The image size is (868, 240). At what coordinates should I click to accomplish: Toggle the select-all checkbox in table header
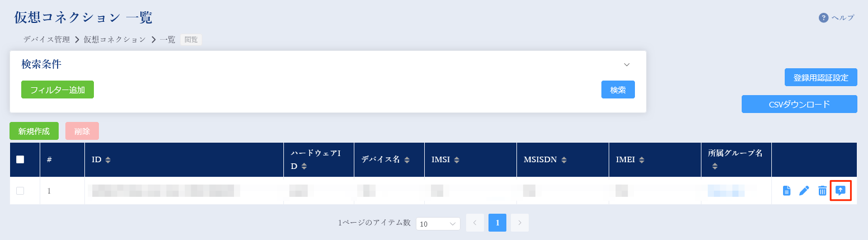point(20,159)
